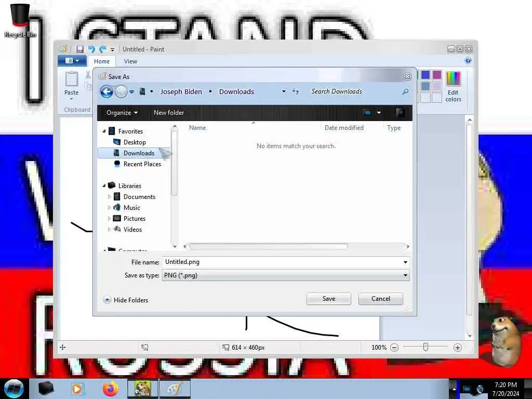
Task: Expand the Documents library node
Action: tap(109, 197)
